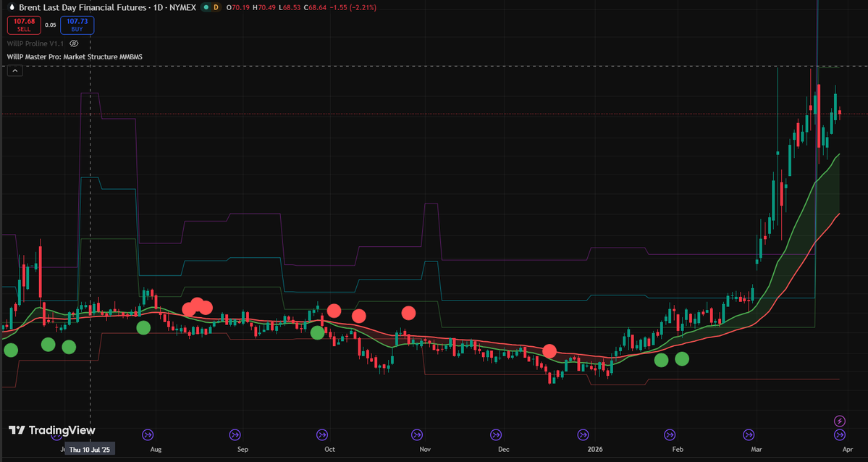Click the green market status dot

click(206, 8)
